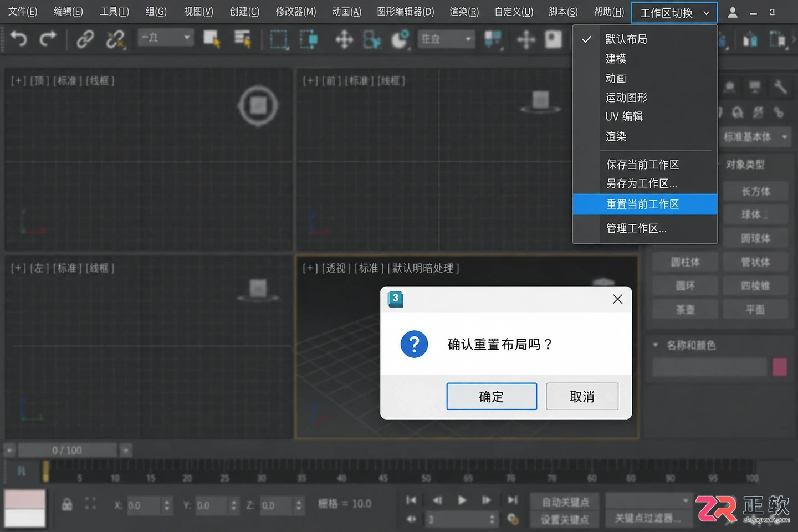Open the 修改器(M) menu

(296, 12)
